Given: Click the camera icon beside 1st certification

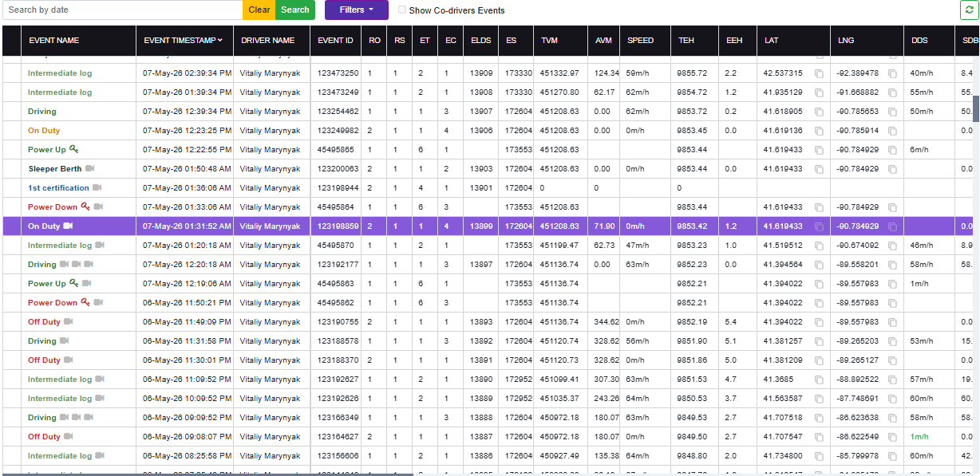Looking at the screenshot, I should point(97,187).
